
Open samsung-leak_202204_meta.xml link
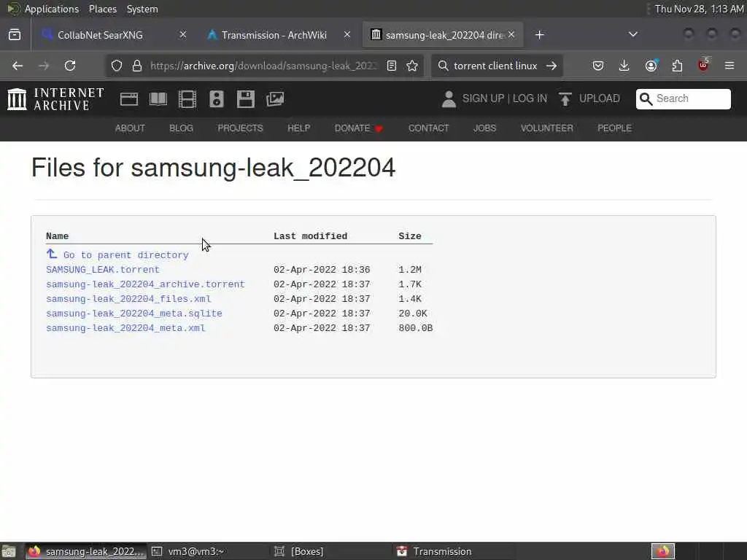click(125, 328)
